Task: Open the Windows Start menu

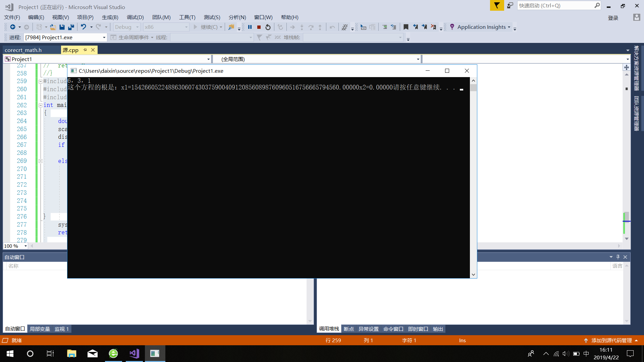Action: pyautogui.click(x=10, y=354)
